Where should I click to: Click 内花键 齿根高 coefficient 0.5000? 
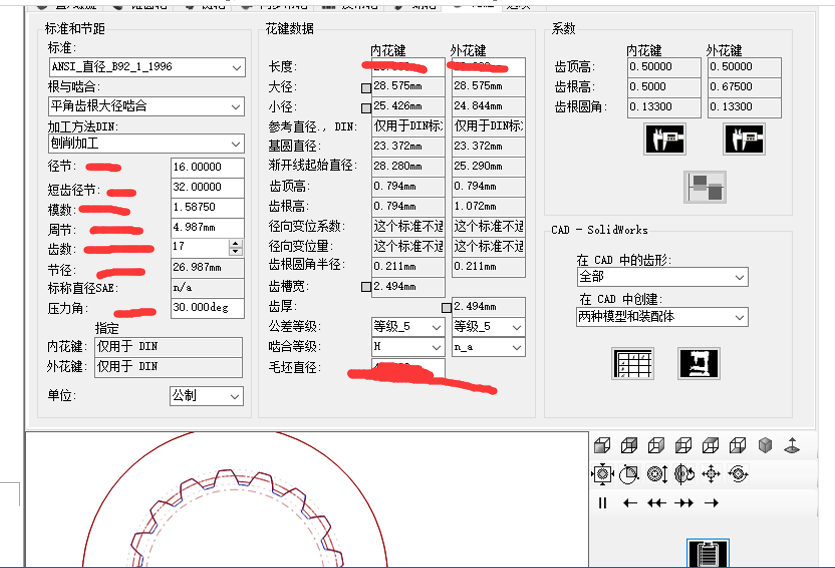(x=664, y=87)
